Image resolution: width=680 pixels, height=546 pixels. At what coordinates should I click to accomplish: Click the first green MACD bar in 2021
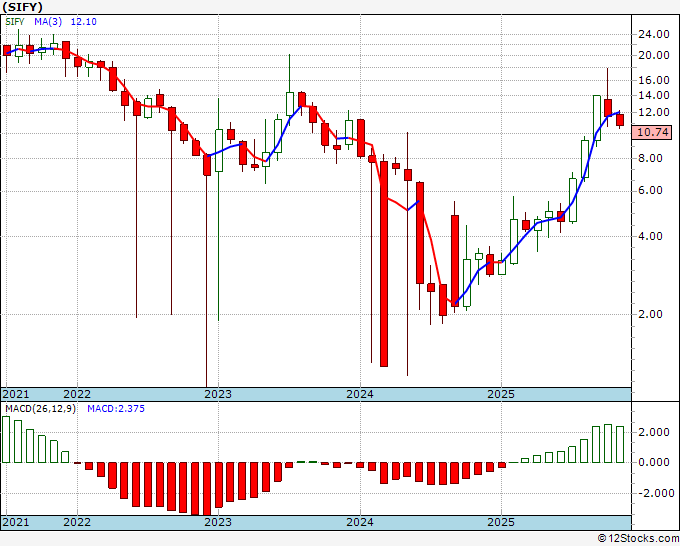coord(6,439)
